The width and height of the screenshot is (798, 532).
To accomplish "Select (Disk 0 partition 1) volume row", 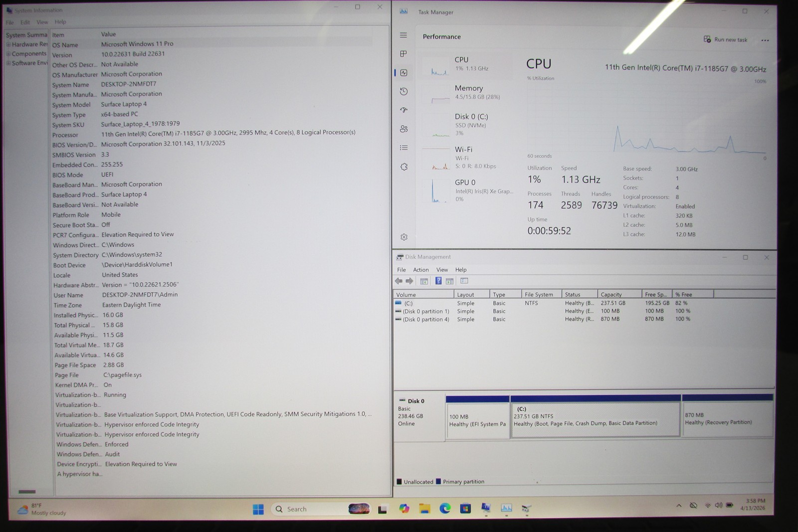I will coord(554,311).
